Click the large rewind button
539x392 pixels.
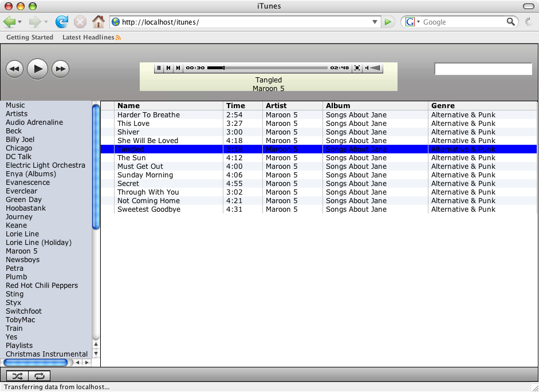pos(14,69)
